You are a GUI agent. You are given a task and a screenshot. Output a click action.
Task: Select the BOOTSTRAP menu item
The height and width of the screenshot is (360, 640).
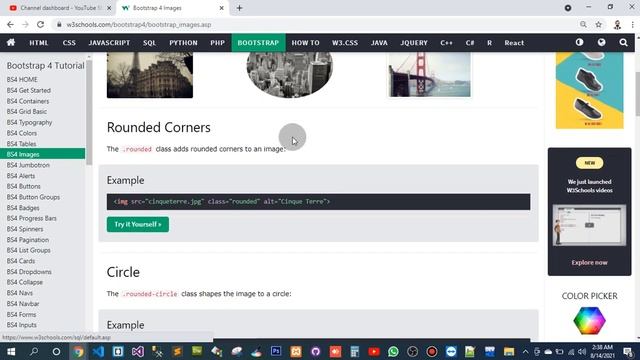click(x=258, y=42)
